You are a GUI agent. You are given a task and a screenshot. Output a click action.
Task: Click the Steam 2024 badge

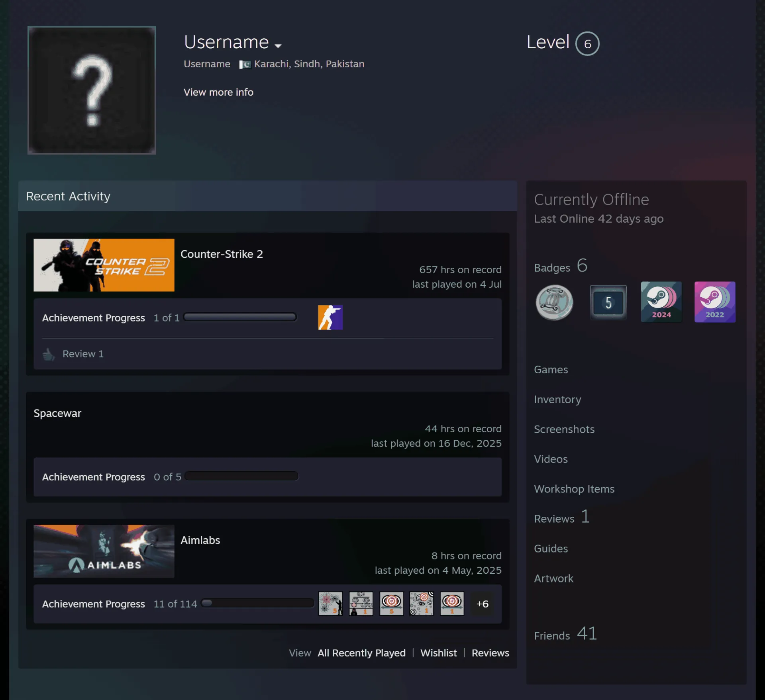[x=661, y=302]
